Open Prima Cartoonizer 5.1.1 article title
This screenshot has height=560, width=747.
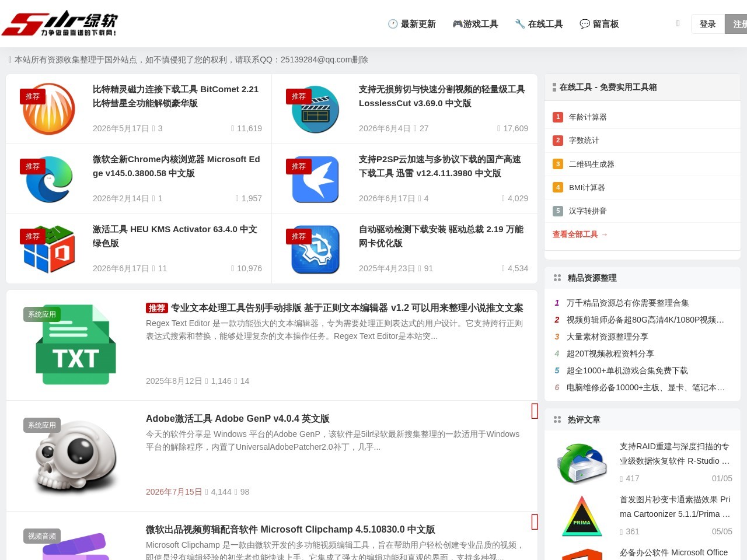pos(675,507)
